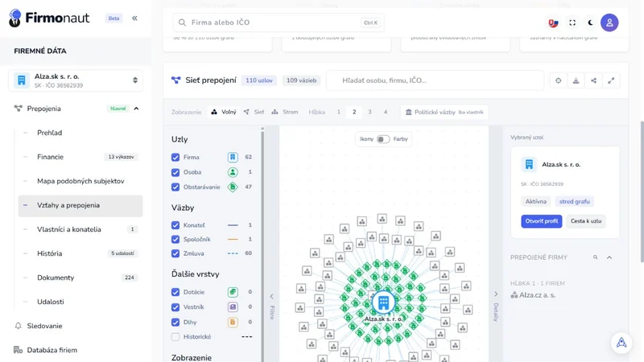The height and width of the screenshot is (362, 644).
Task: Recenter the graph using target icon
Action: (x=558, y=80)
